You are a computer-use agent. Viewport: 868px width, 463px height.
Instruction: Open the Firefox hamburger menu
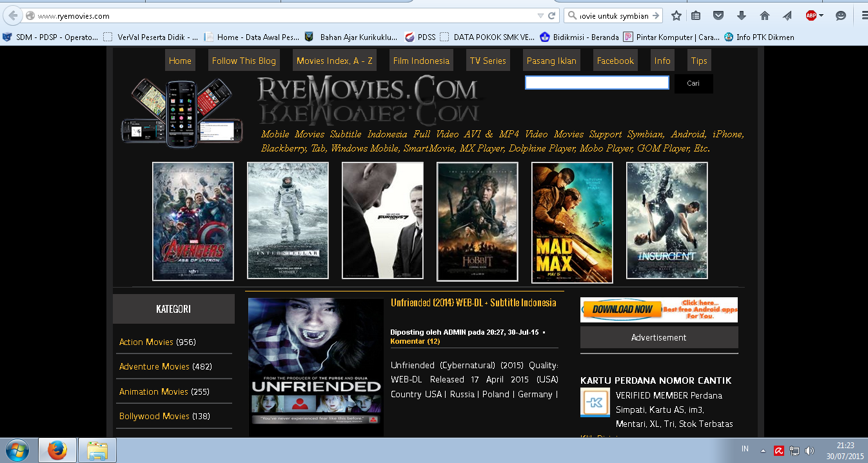tap(865, 15)
